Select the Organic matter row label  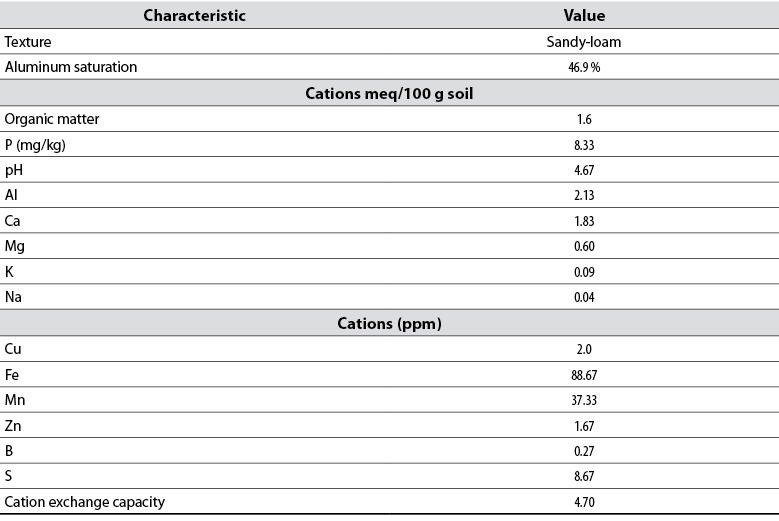(52, 119)
